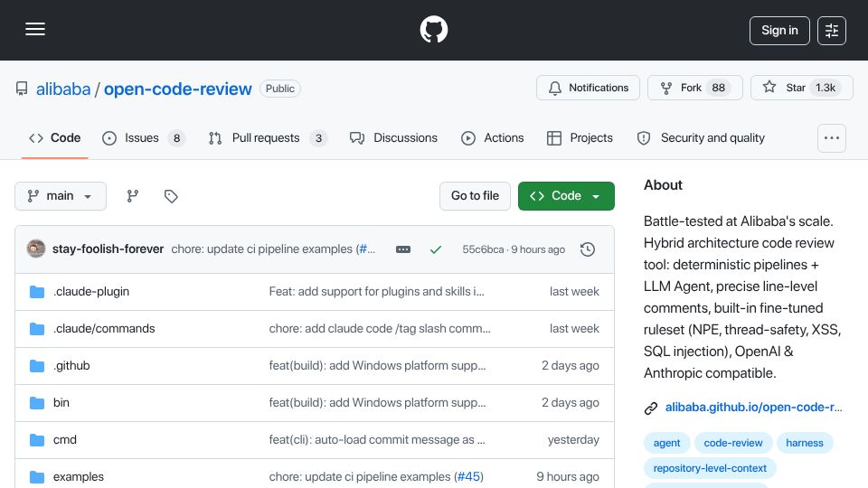Open Security and quality tab

(x=701, y=137)
